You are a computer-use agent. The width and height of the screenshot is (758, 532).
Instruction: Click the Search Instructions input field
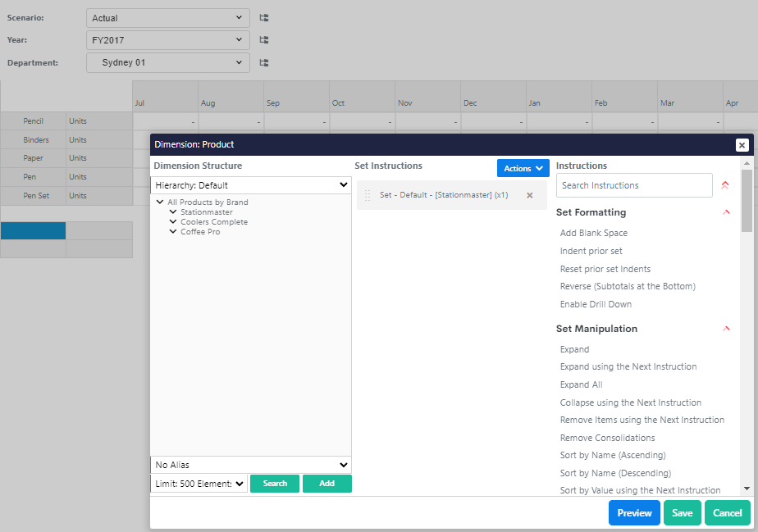click(x=633, y=185)
